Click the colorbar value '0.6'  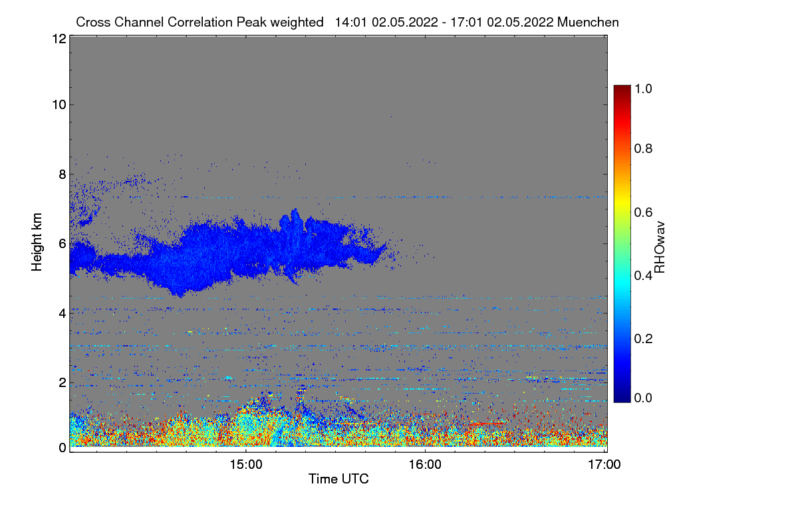click(642, 211)
